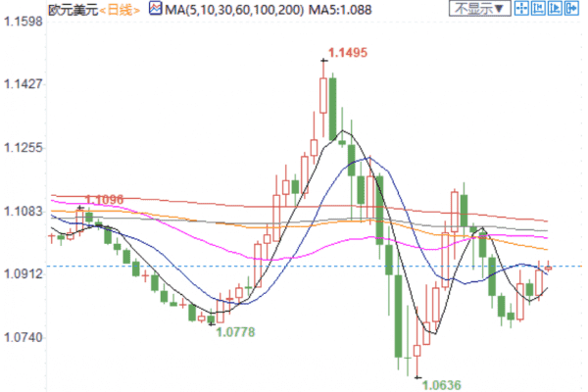
Task: Click the rightmost exit arrow toolbar icon
Action: (x=574, y=10)
